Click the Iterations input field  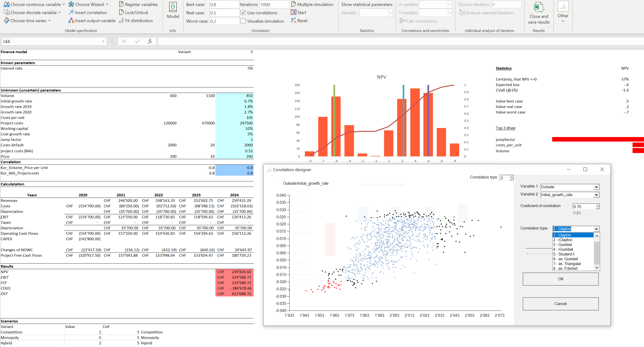coord(274,4)
